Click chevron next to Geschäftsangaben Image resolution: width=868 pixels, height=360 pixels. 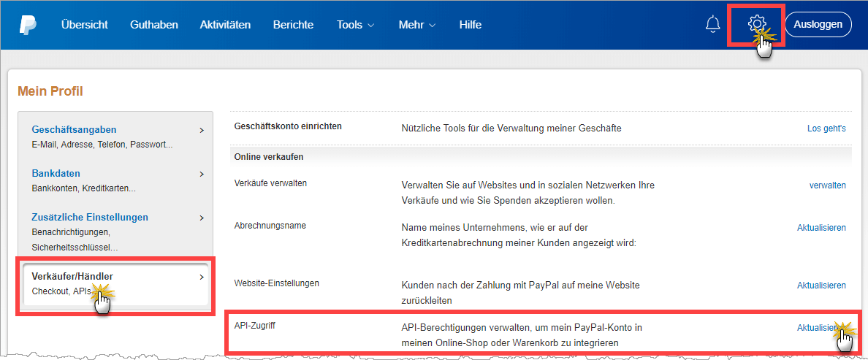pyautogui.click(x=202, y=131)
